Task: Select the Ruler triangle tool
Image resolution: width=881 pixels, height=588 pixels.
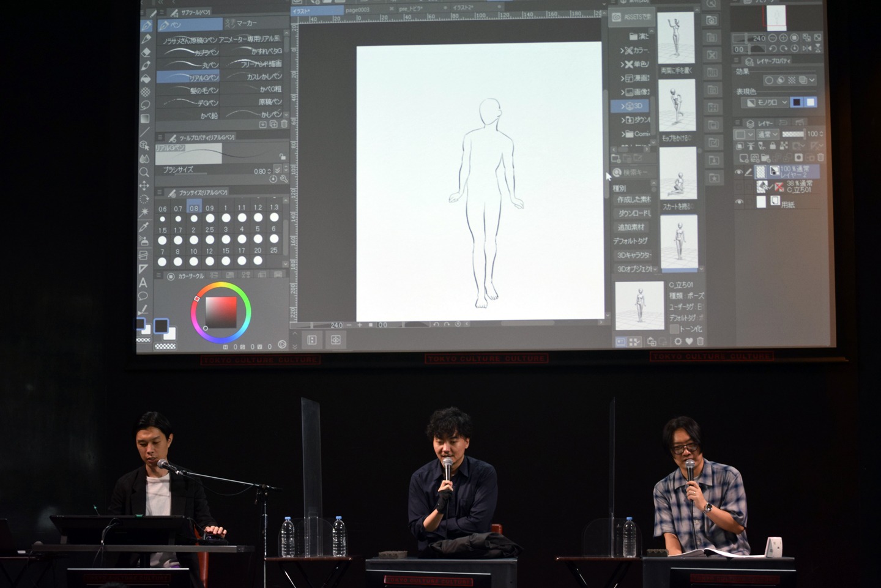Action: [x=143, y=269]
